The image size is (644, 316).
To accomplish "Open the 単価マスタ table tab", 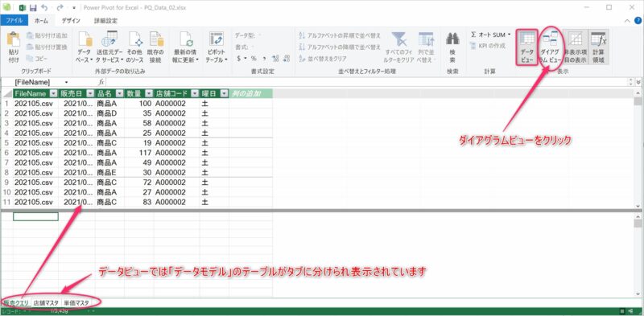I will point(76,303).
